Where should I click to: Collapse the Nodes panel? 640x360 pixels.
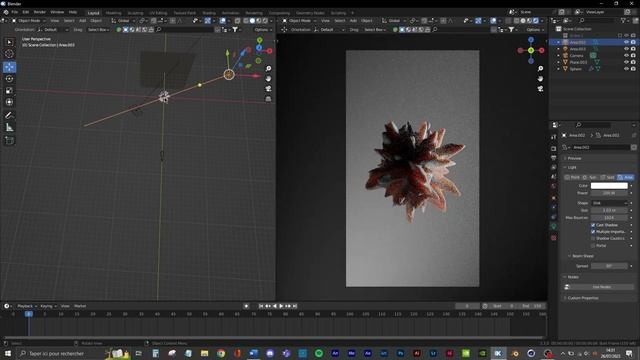572,277
